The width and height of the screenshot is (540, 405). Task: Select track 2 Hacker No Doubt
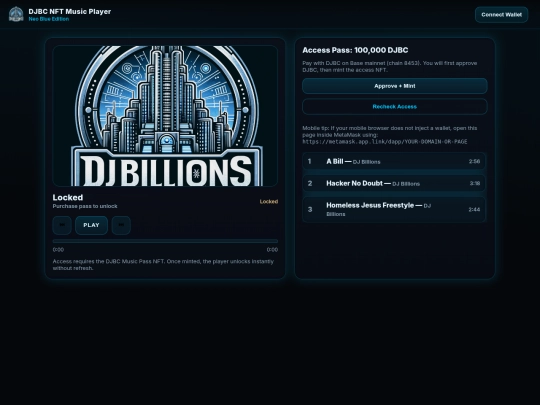394,183
